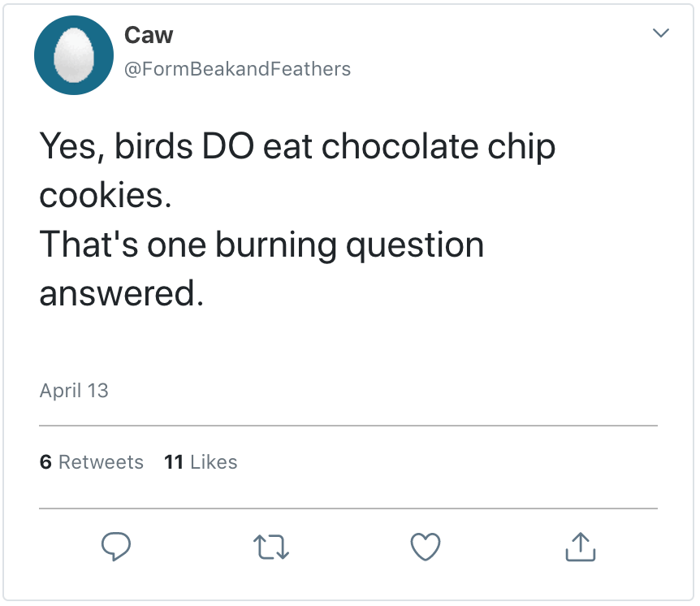View the 6 Retweets list

pyautogui.click(x=91, y=462)
